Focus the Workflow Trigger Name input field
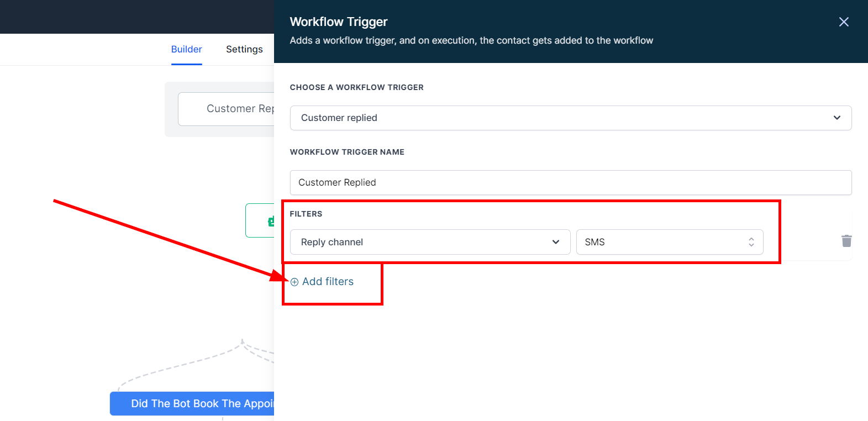This screenshot has height=421, width=868. (x=570, y=182)
